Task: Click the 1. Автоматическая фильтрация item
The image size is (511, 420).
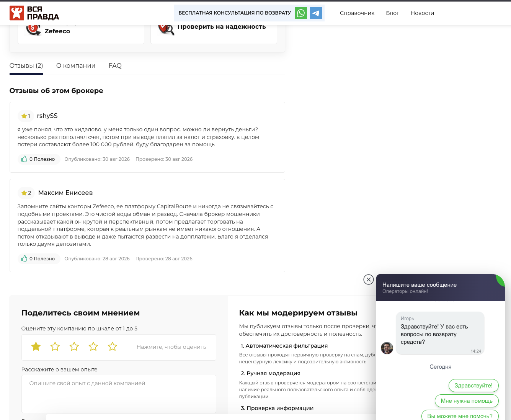Action: [x=284, y=346]
